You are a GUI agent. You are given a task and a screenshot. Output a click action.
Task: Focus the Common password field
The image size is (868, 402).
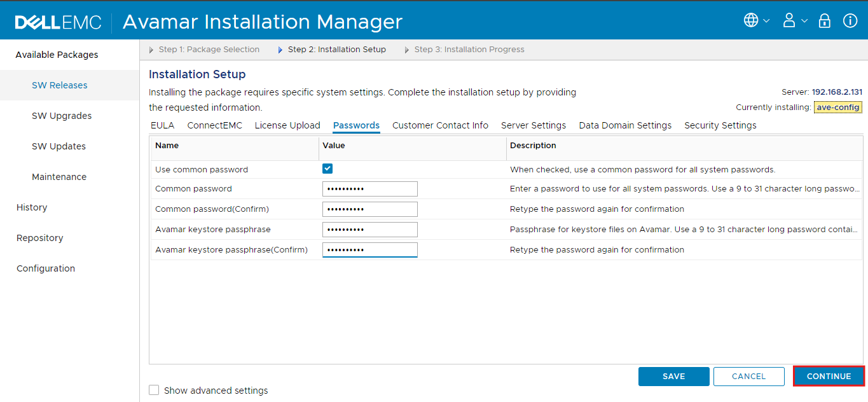(370, 189)
